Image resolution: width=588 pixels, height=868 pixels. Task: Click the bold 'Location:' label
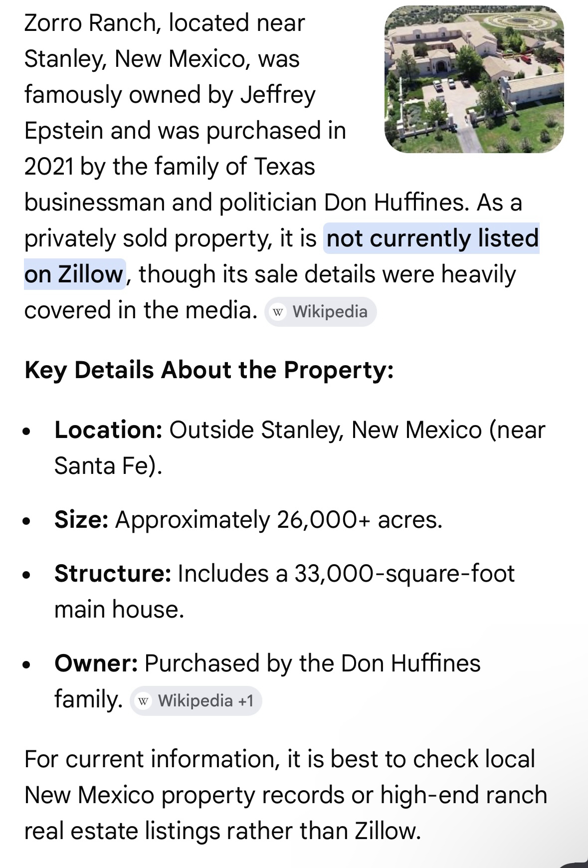[x=108, y=430]
